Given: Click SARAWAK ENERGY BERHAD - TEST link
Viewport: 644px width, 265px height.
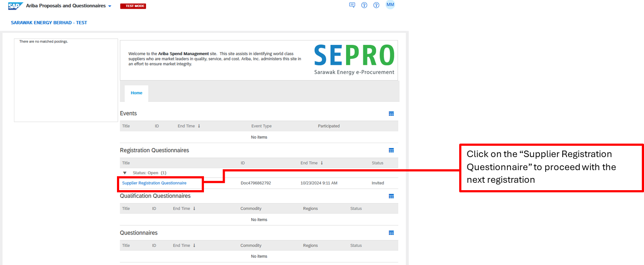Looking at the screenshot, I should tap(49, 23).
